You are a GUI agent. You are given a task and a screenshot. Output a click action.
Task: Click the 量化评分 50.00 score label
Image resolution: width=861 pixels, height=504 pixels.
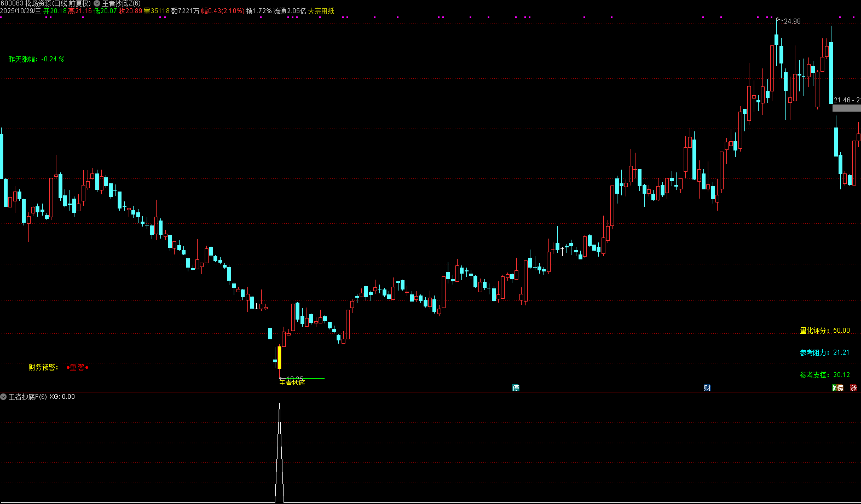pyautogui.click(x=824, y=331)
